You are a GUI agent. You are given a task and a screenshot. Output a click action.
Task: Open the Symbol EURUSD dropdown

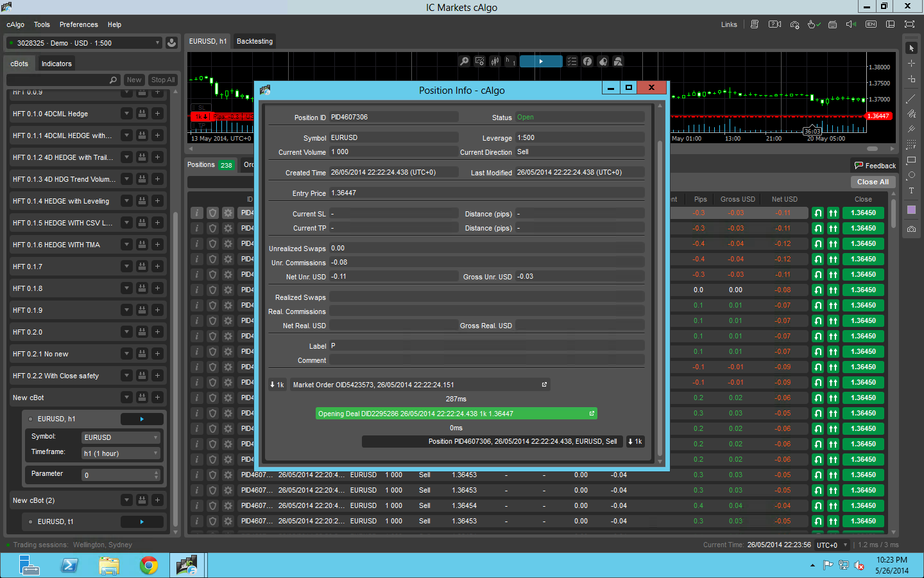[x=121, y=437]
